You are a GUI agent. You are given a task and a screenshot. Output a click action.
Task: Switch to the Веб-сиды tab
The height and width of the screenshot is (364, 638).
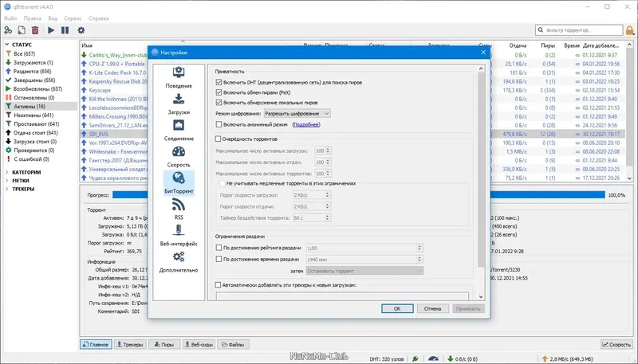199,345
